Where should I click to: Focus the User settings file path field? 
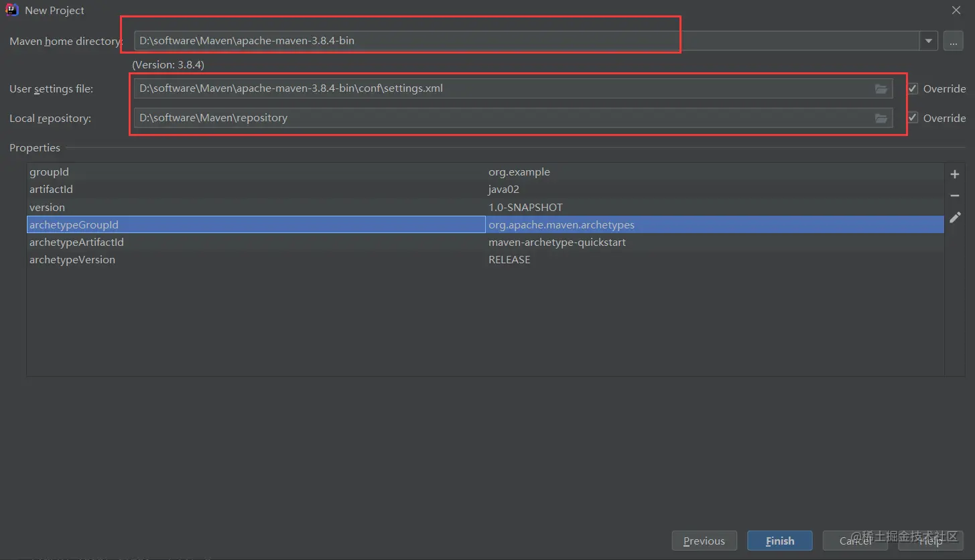[513, 88]
